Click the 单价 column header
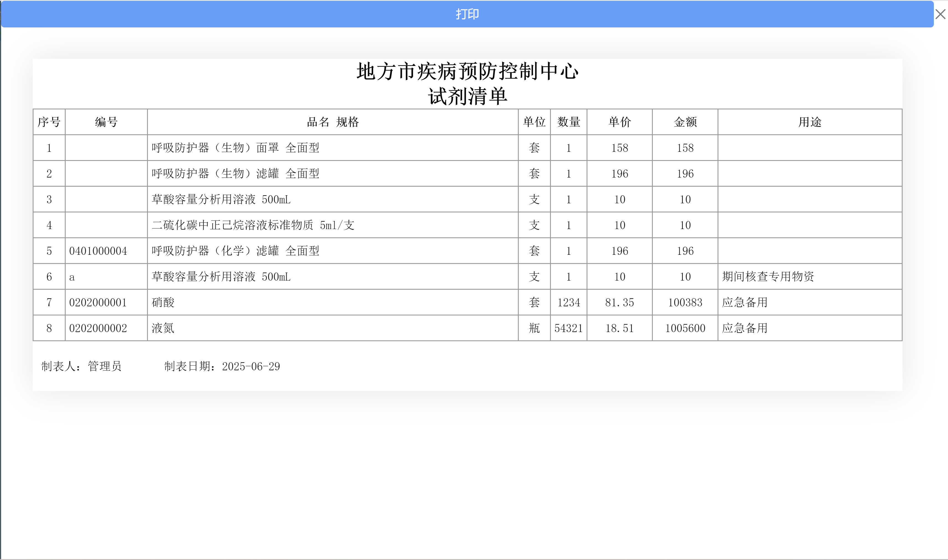948x560 pixels. (620, 122)
